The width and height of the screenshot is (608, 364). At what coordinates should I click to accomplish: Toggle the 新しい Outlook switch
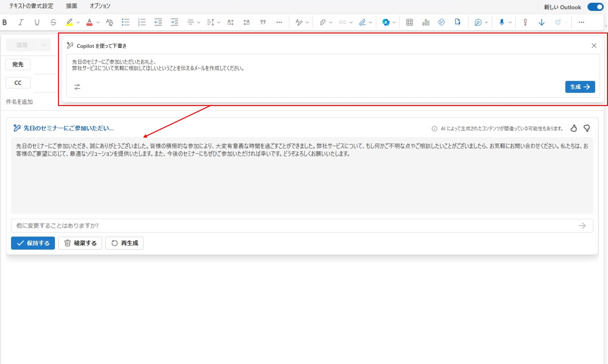coord(596,7)
